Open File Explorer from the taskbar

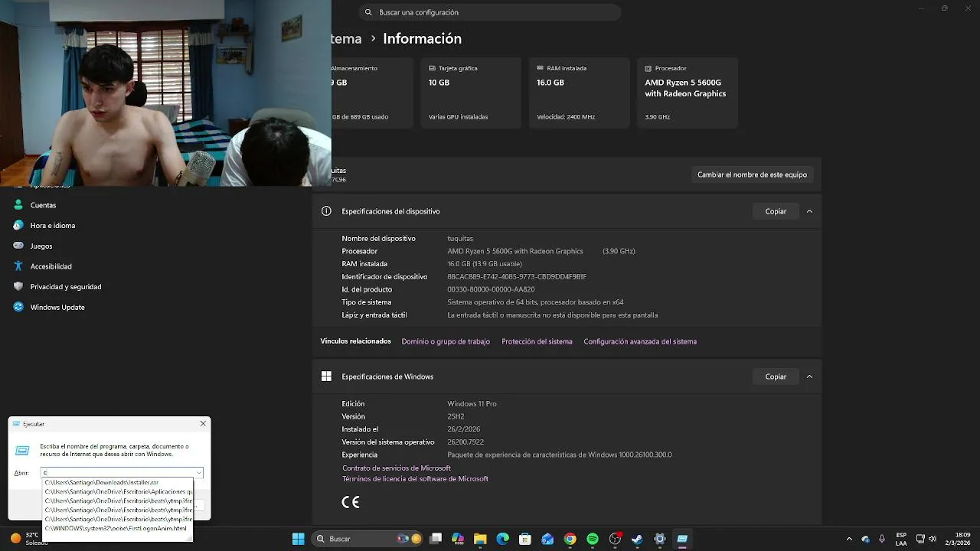[x=480, y=539]
